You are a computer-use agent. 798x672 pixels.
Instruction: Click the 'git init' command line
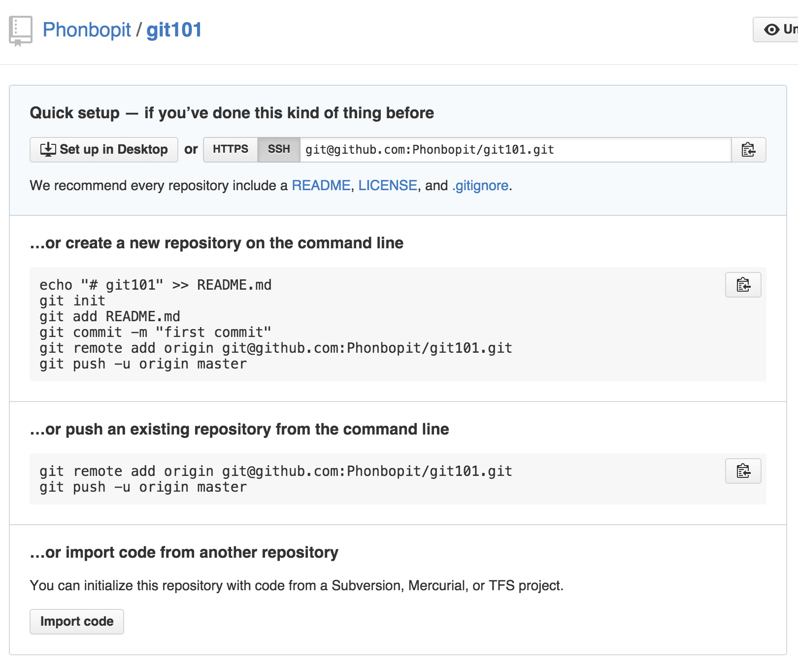pyautogui.click(x=72, y=301)
